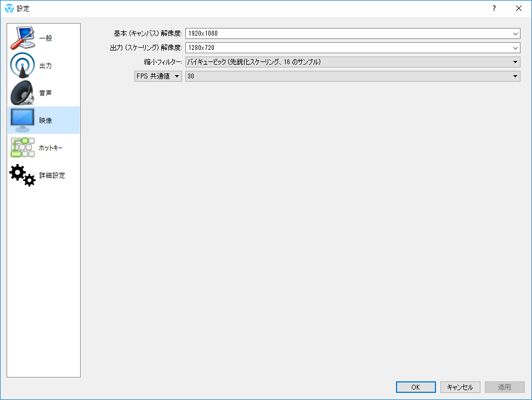This screenshot has height=400, width=532.
Task: Expand the base canvas resolution dropdown arrow
Action: tap(515, 33)
